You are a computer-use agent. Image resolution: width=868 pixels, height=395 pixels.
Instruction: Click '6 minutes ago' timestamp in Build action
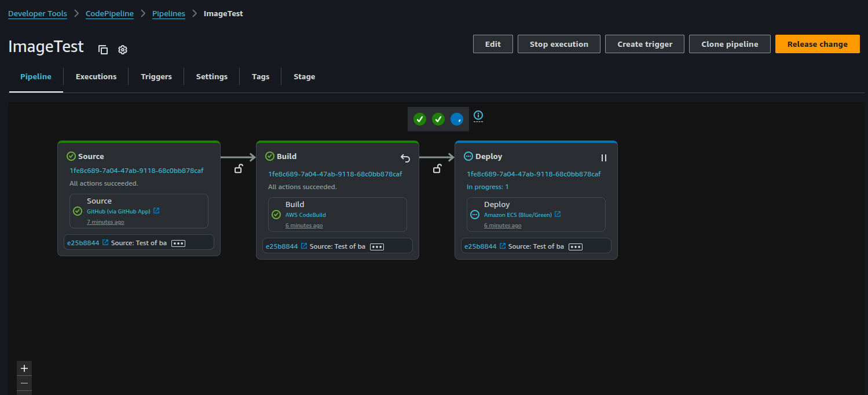pos(304,226)
